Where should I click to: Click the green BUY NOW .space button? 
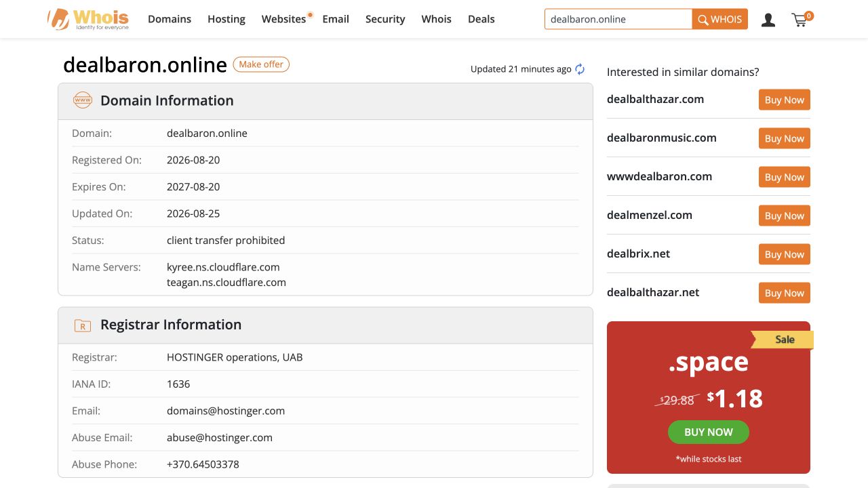pyautogui.click(x=709, y=432)
